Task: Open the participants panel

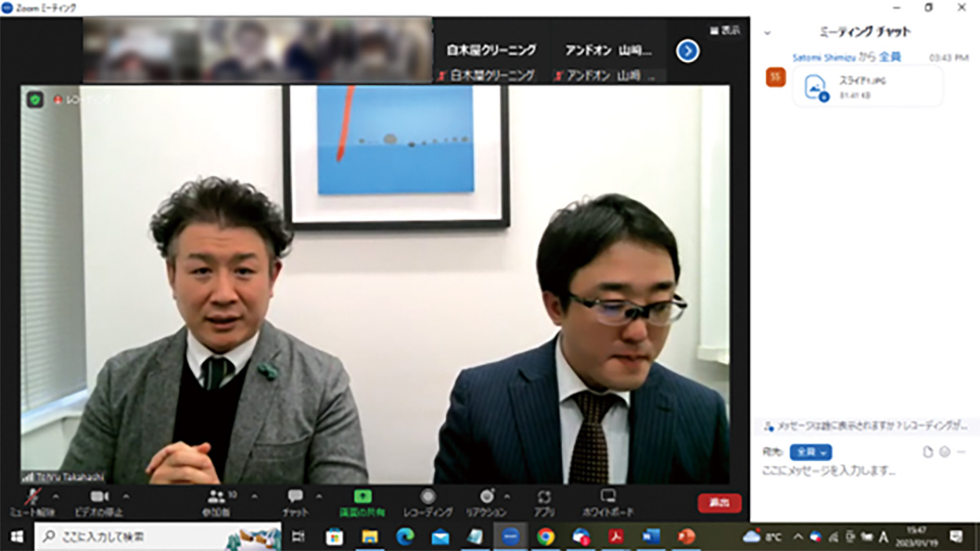Action: pos(219,501)
